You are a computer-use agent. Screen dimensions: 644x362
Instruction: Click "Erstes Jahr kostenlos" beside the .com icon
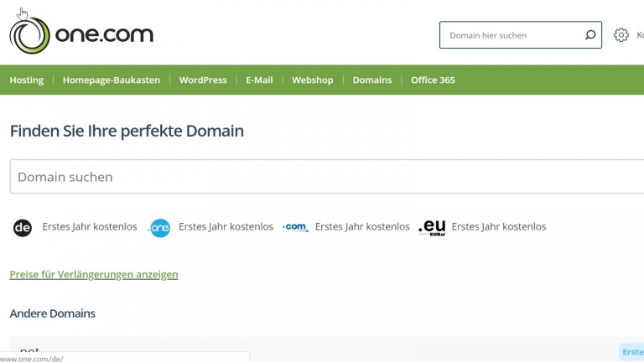pos(362,227)
